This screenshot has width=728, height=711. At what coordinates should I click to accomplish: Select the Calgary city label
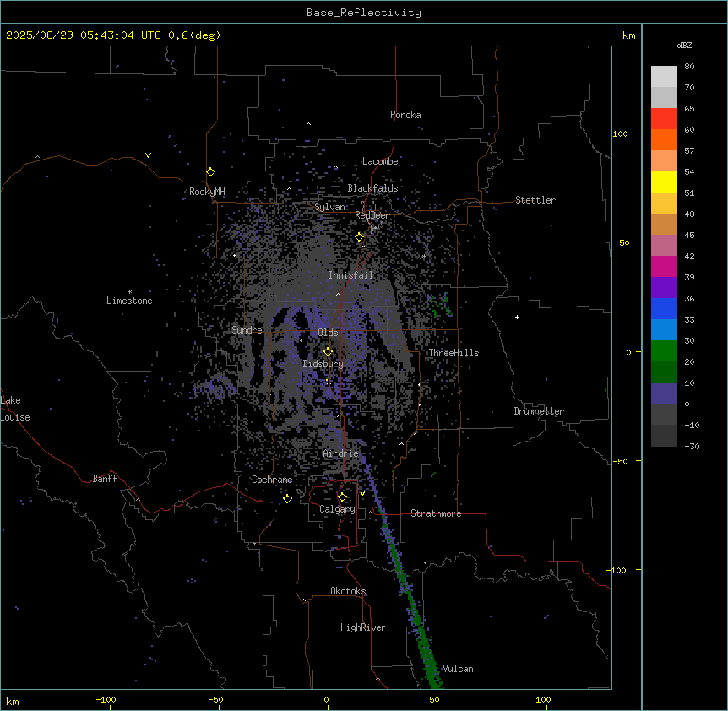pyautogui.click(x=338, y=509)
